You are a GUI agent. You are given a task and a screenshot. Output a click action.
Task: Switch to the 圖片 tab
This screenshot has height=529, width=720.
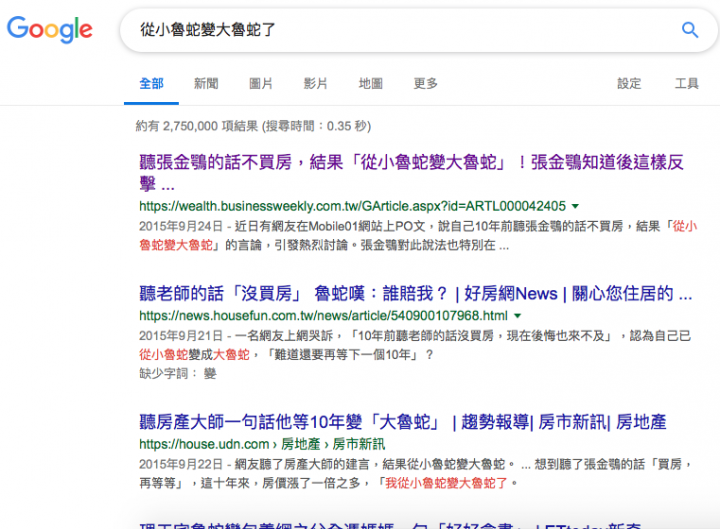pos(261,84)
